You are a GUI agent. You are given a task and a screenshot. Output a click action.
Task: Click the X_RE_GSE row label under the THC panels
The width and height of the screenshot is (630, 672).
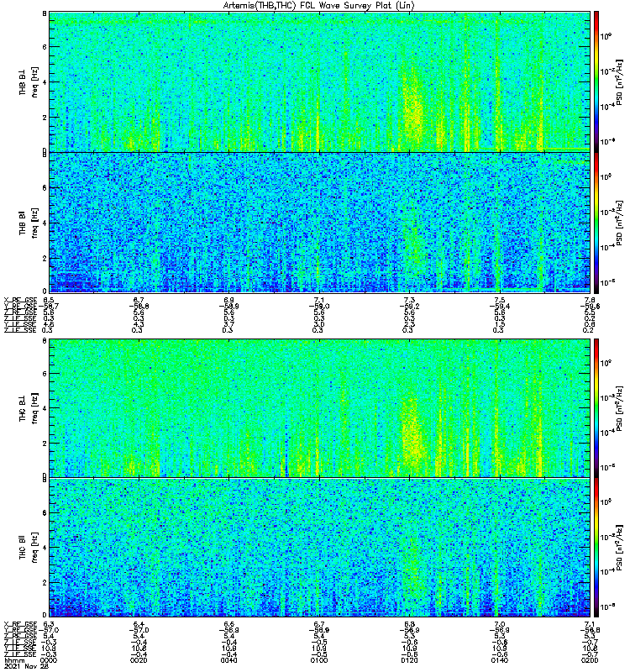20,624
